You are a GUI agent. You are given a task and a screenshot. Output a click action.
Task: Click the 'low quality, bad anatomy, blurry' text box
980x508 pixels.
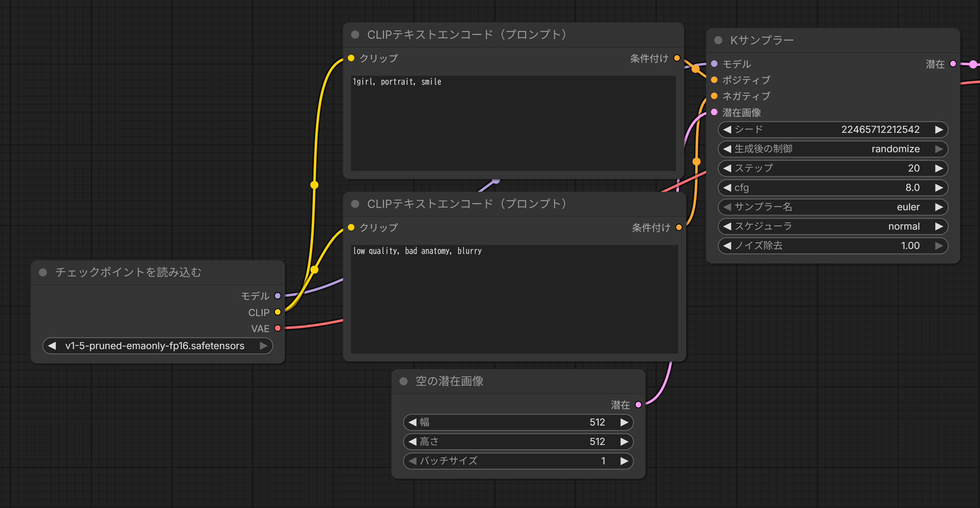pos(514,299)
